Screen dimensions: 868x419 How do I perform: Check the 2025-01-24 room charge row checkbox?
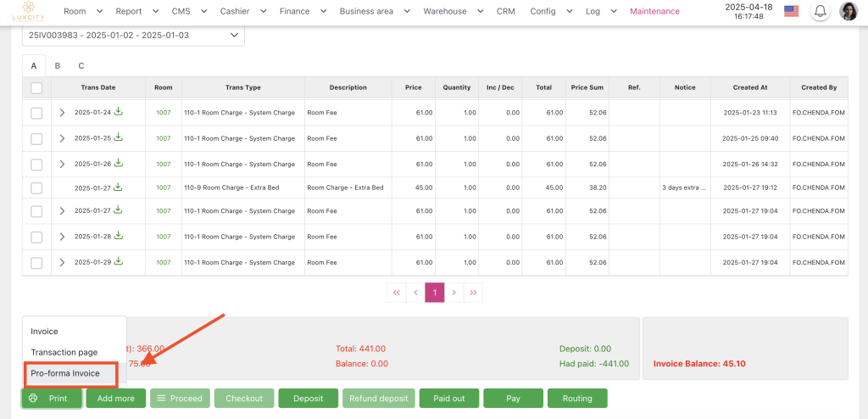click(x=36, y=113)
